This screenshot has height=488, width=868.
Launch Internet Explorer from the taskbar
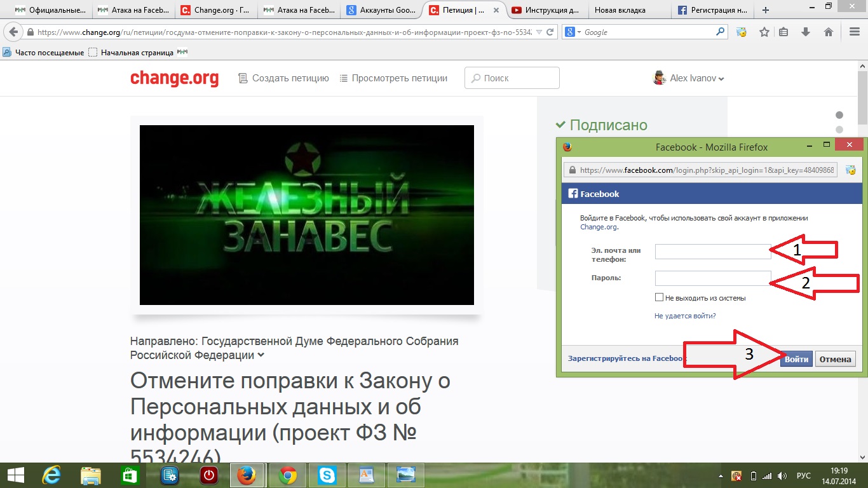coord(51,475)
